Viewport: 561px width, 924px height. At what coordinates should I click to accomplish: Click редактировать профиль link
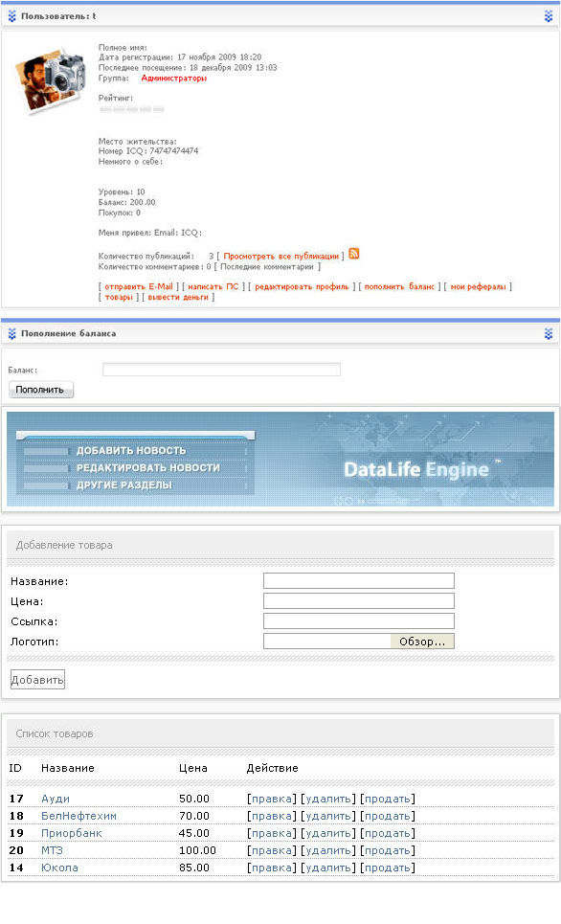pos(302,286)
